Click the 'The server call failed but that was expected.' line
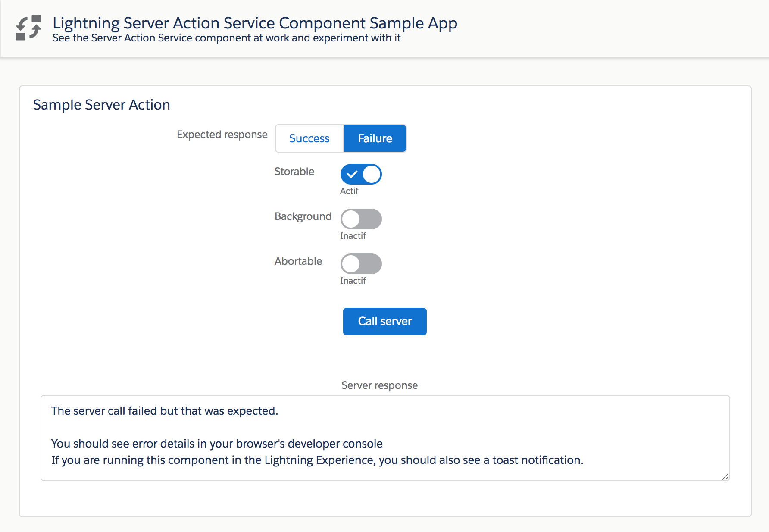 [x=165, y=411]
